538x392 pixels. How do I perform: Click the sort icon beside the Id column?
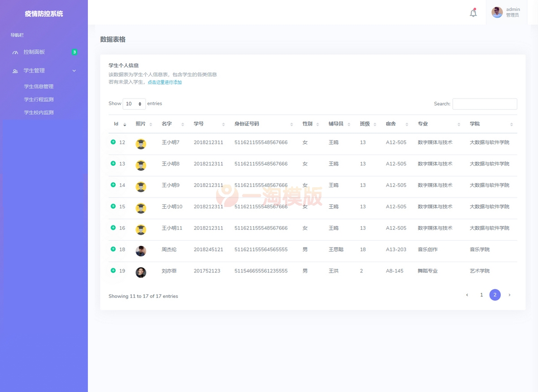point(125,124)
